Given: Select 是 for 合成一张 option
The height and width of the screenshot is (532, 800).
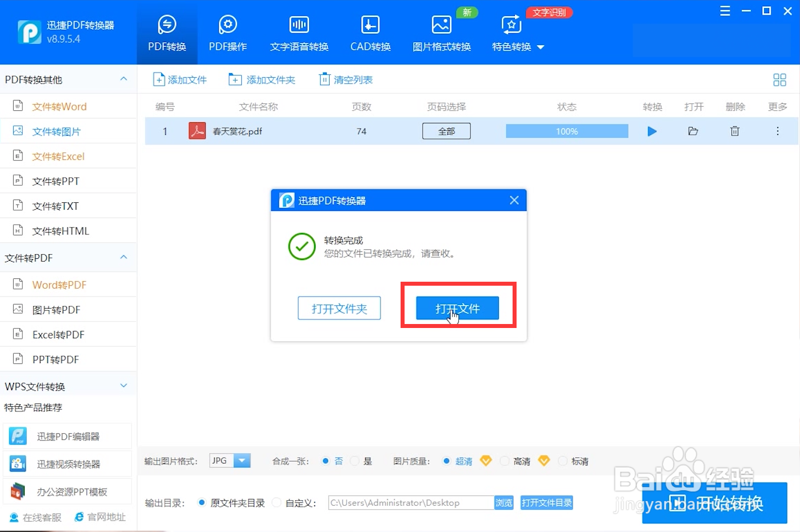Looking at the screenshot, I should pyautogui.click(x=355, y=461).
